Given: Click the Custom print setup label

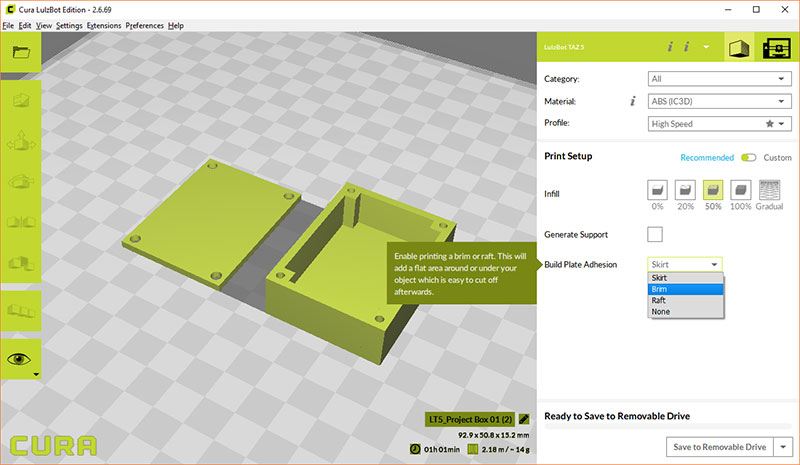Looking at the screenshot, I should click(x=777, y=157).
